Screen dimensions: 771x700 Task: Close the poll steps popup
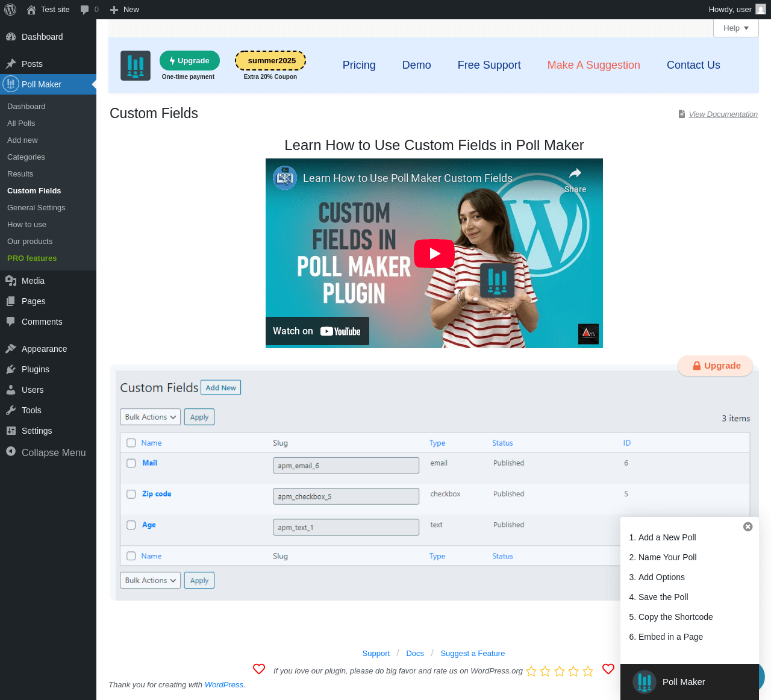[x=748, y=527]
